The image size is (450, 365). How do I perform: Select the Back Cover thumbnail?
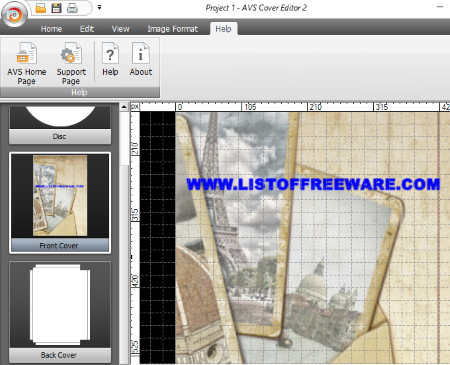60,305
